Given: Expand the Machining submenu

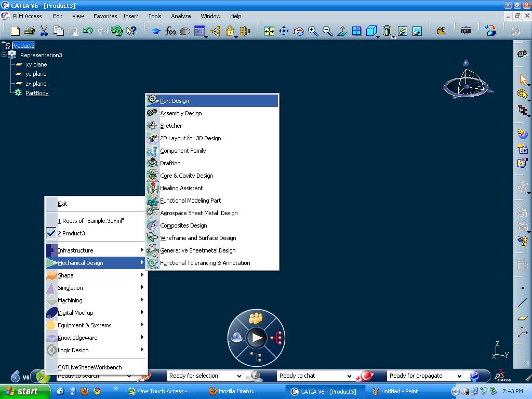Looking at the screenshot, I should tap(95, 300).
